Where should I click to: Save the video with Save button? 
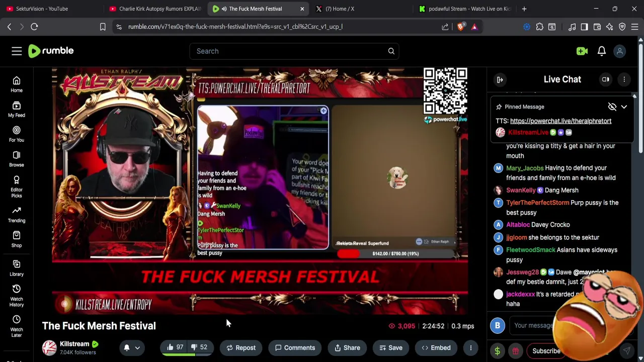[391, 347]
